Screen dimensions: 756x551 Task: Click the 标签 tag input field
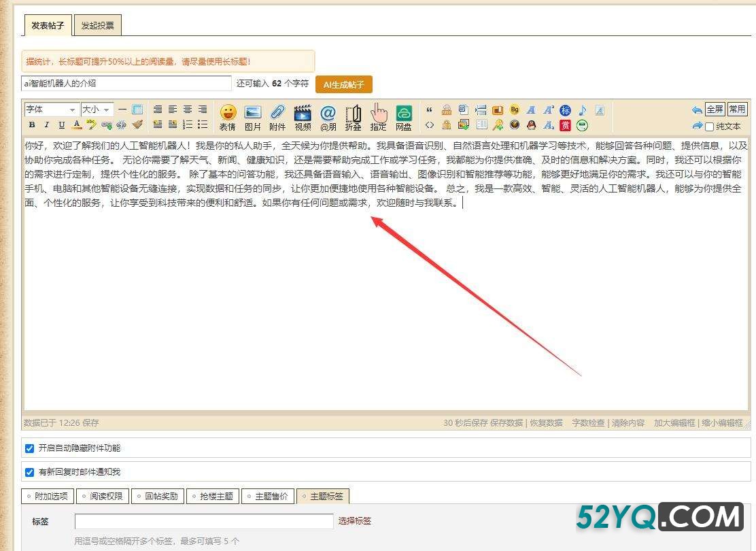click(204, 522)
